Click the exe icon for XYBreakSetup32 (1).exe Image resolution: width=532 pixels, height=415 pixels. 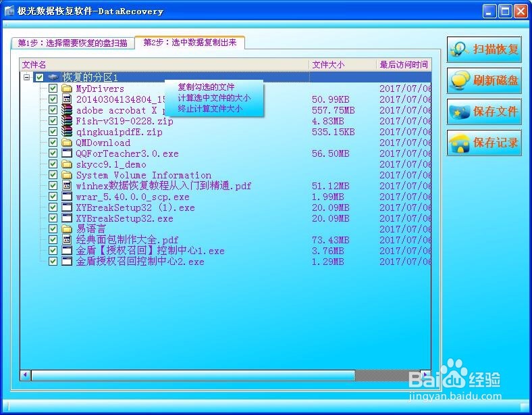point(67,207)
